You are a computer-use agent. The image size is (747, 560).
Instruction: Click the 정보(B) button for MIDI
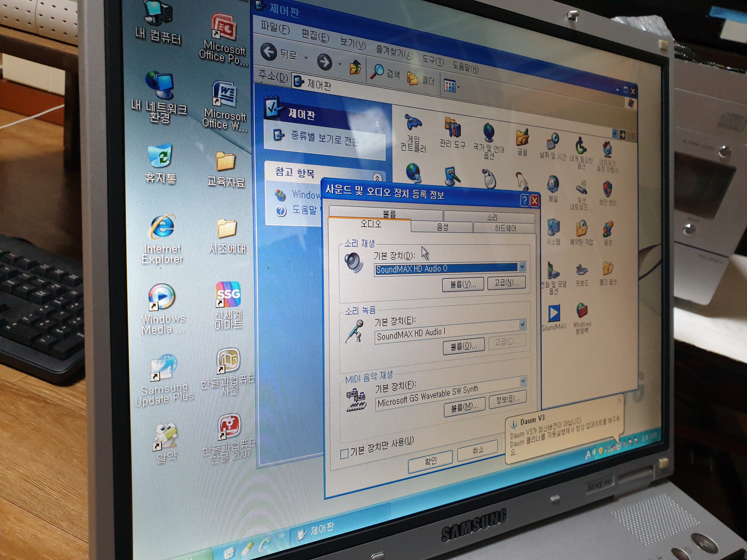tap(508, 399)
